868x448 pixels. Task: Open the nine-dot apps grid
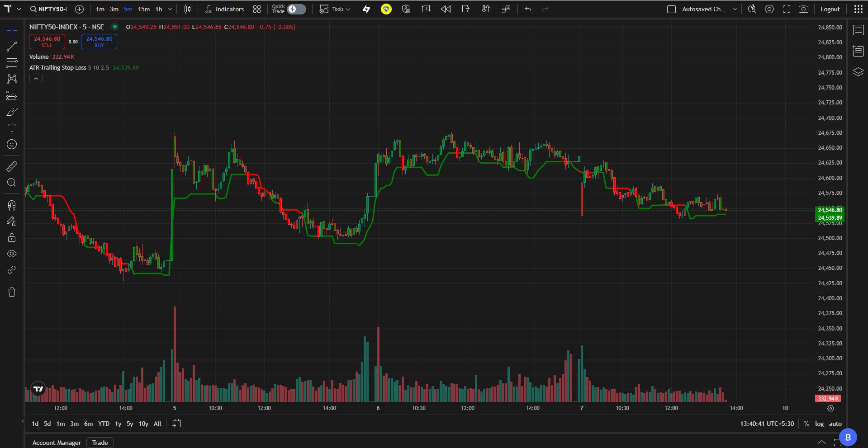click(x=858, y=9)
